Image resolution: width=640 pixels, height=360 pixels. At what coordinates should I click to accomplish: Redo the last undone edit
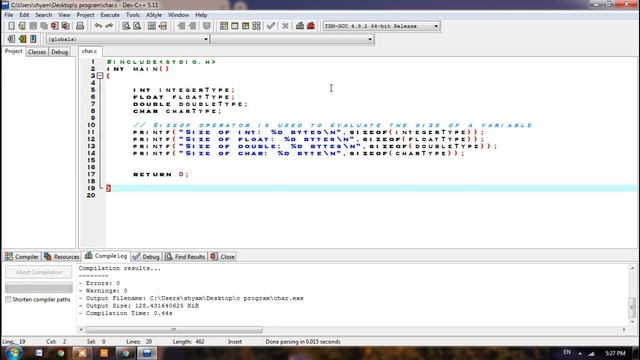tap(109, 26)
